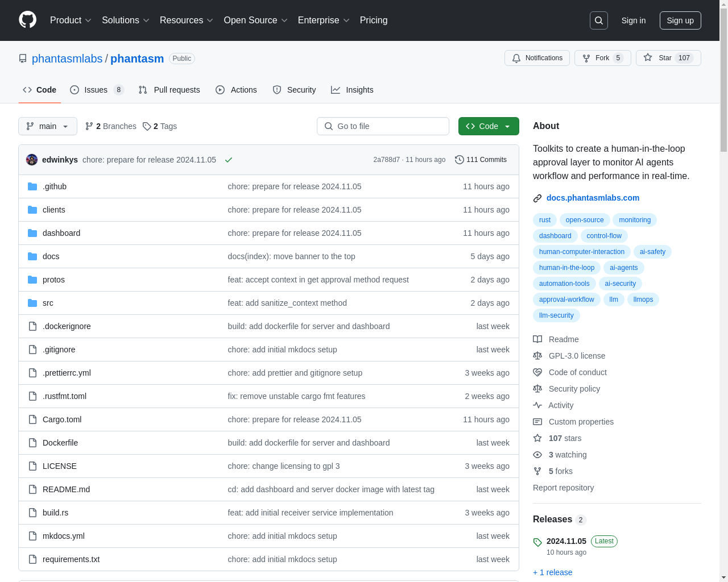Click the Notifications button
Image resolution: width=728 pixels, height=582 pixels.
click(x=537, y=58)
